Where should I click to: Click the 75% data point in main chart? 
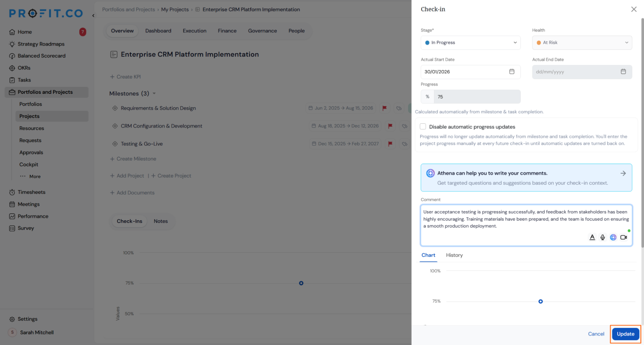pos(301,283)
